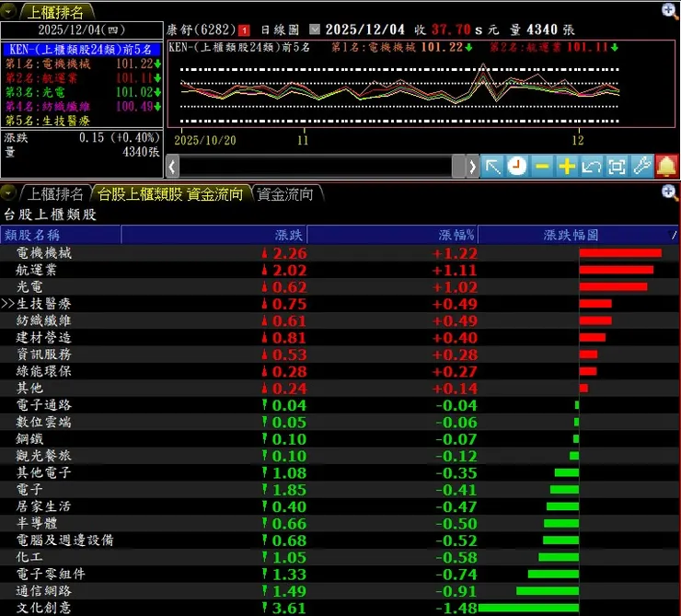Open round dropdown button beside top 上櫃排名 tab
Viewport: 681px width, 616px height.
[7, 11]
